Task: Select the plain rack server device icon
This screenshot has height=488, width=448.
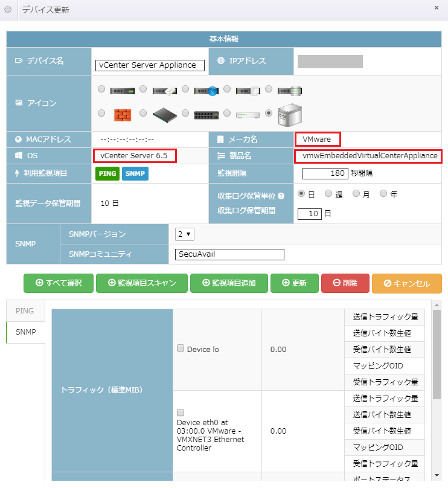Action: 123,91
